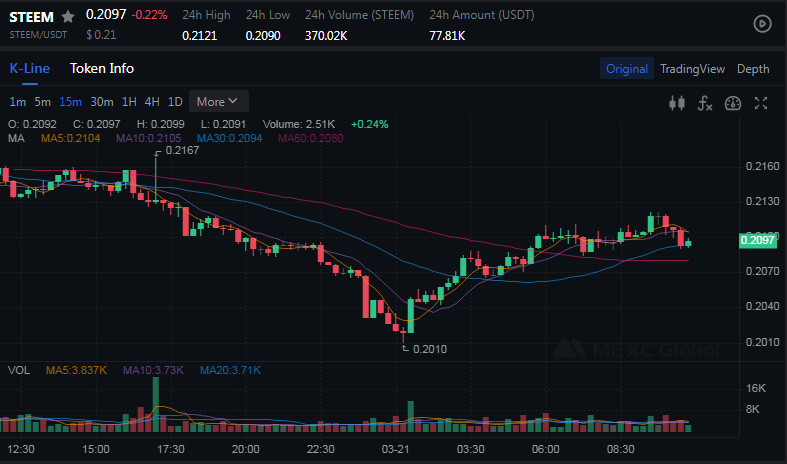Click the MA60 pink indicator label
This screenshot has height=464, width=787.
(310, 138)
